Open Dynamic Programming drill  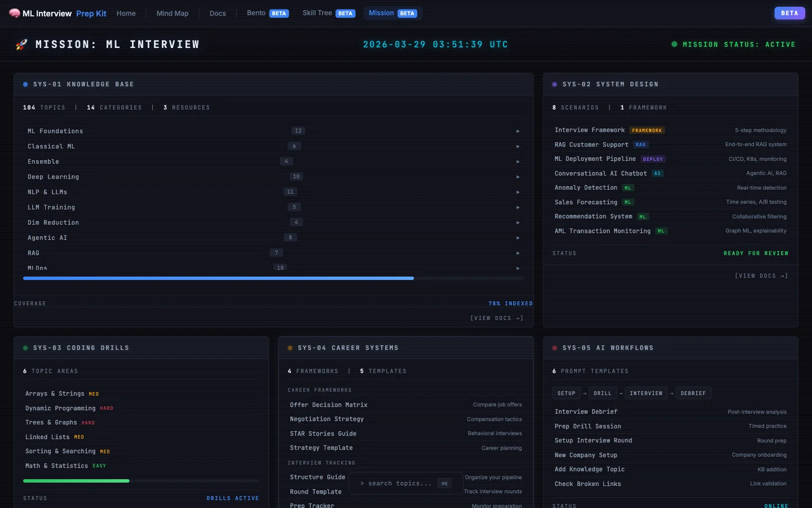141,408
